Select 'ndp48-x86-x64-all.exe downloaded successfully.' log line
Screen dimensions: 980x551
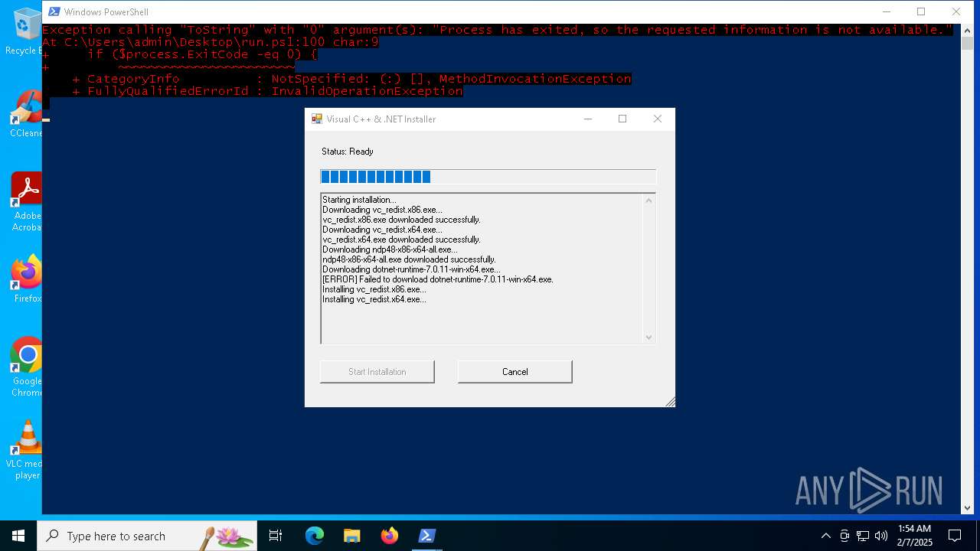click(x=409, y=259)
